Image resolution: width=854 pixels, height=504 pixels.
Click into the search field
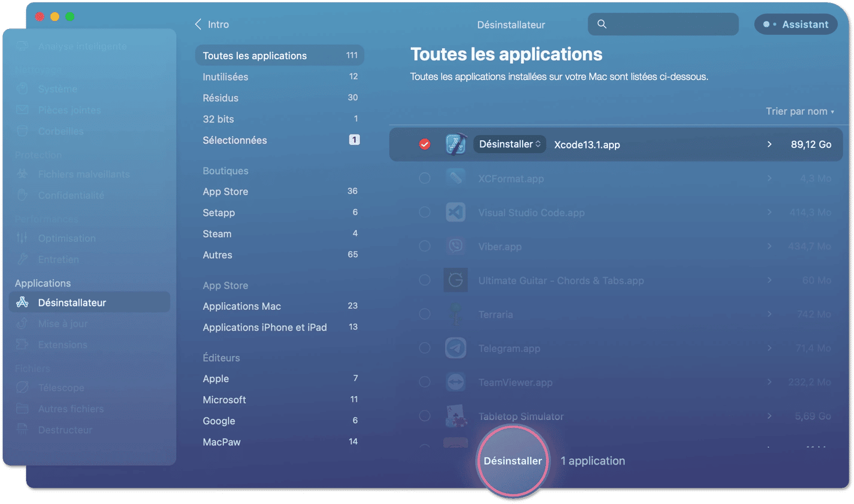click(x=663, y=24)
